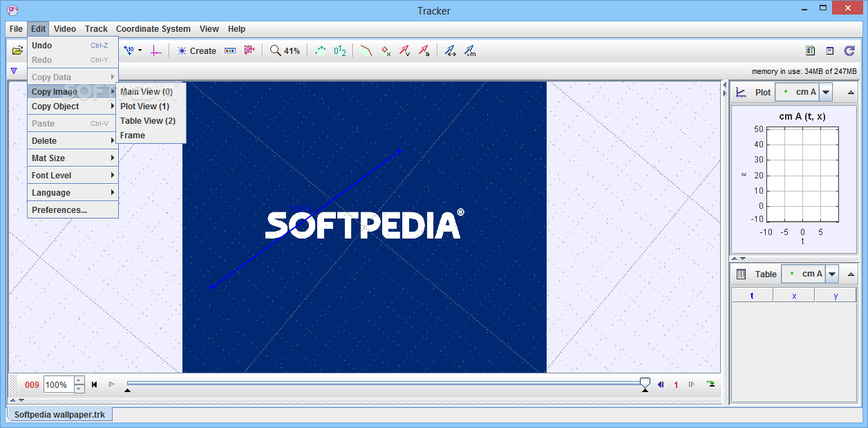Toggle the trails dotted-arc icon

320,50
